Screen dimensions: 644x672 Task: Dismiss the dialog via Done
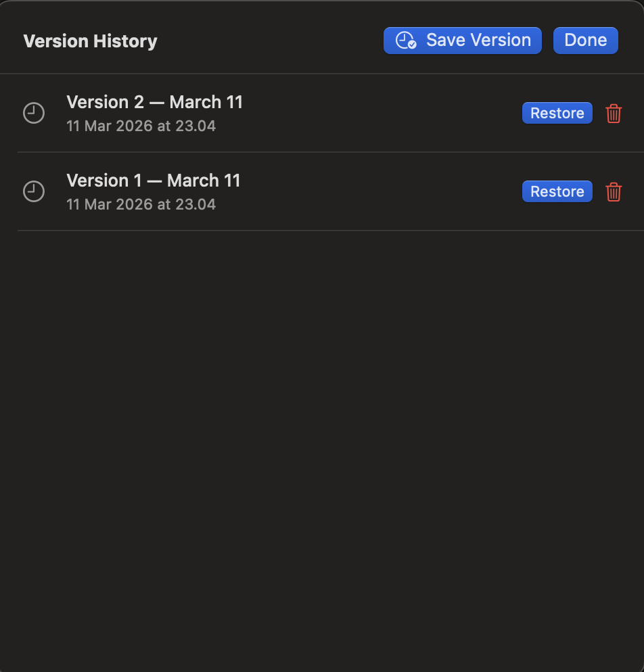pyautogui.click(x=585, y=40)
